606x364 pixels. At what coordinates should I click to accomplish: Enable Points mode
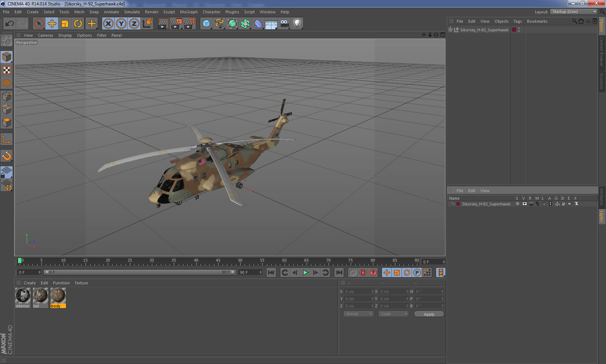point(6,96)
